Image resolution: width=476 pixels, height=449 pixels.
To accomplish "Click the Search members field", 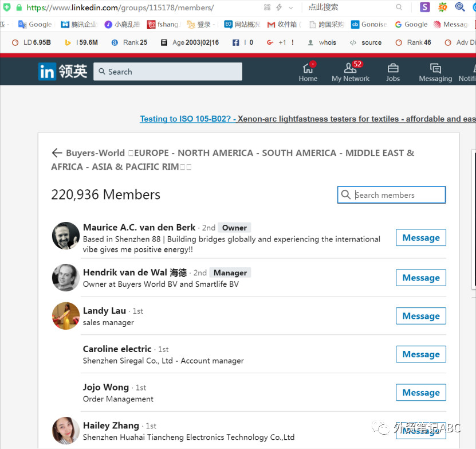I will point(391,194).
